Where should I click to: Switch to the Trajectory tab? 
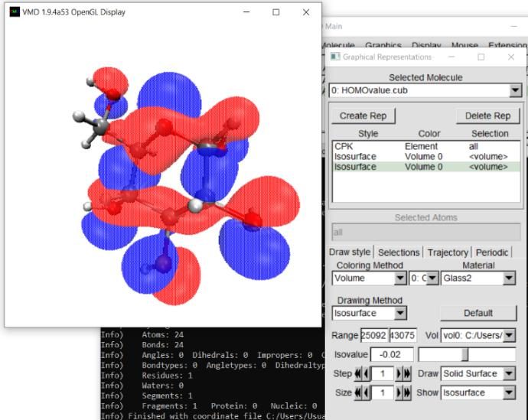(448, 252)
